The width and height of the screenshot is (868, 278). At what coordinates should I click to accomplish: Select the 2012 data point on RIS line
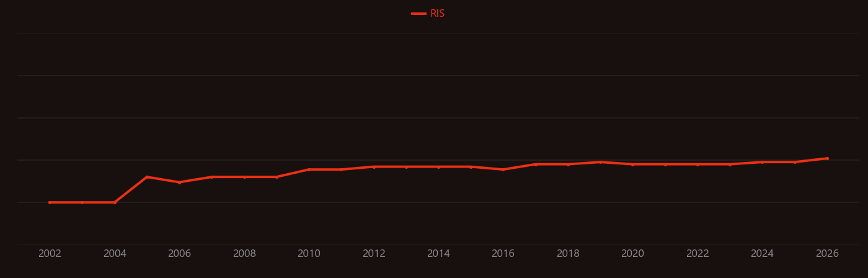(374, 167)
